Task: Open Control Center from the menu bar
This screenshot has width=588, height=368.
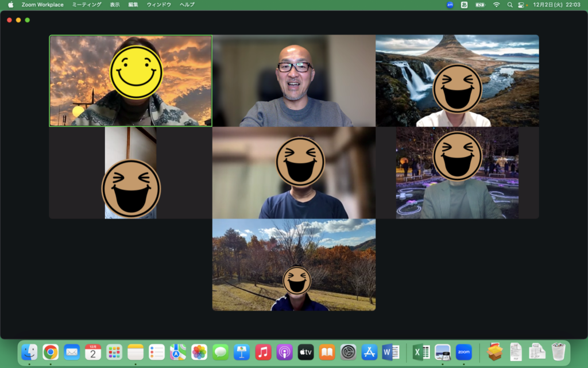Action: point(522,5)
